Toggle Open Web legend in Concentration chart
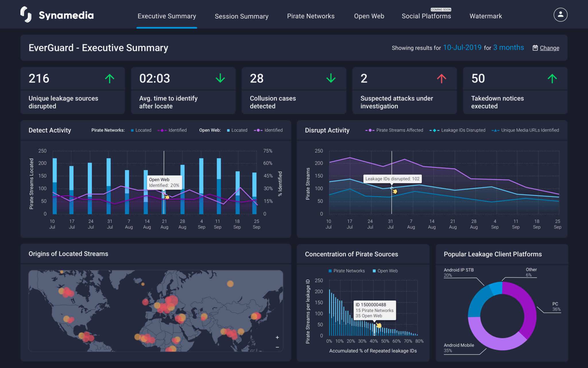Viewport: 588px width, 368px height. point(385,271)
